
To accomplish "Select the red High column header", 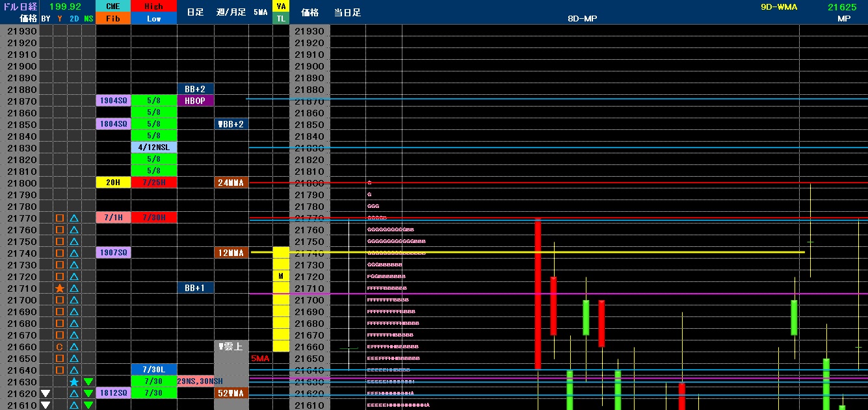I will click(x=153, y=6).
